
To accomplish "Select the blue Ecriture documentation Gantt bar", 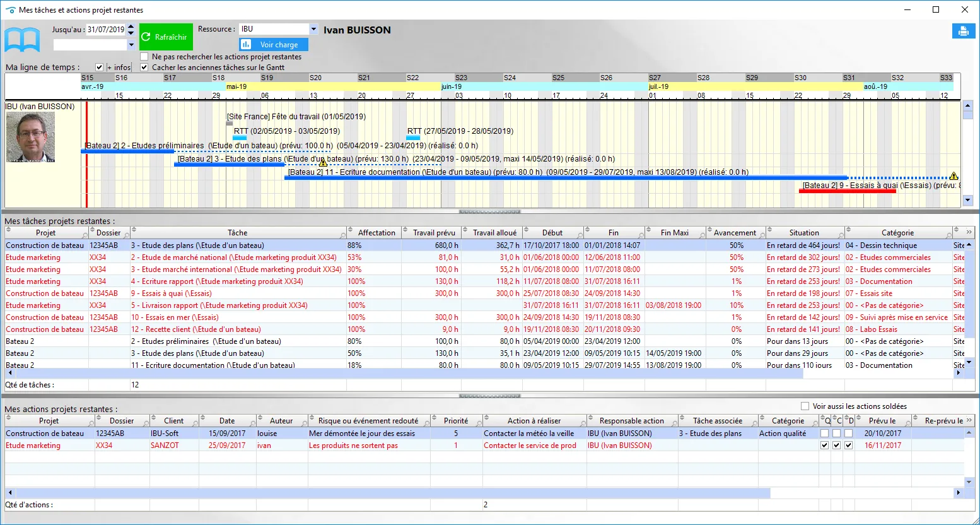I will point(566,178).
